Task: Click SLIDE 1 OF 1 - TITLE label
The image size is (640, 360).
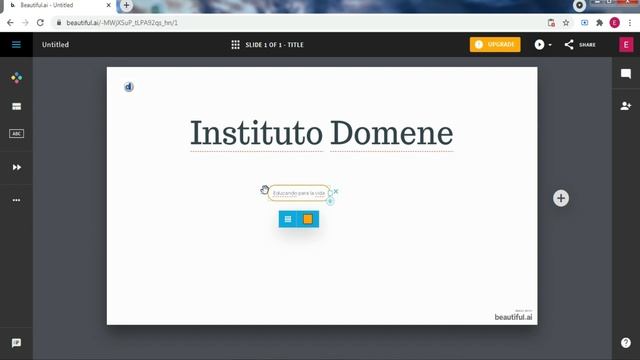Action: 274,45
